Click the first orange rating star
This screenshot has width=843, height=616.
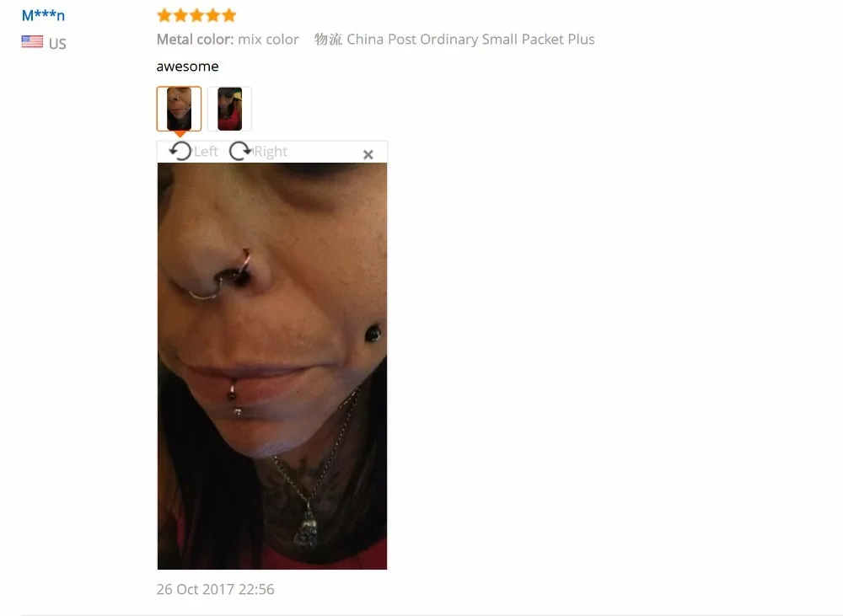pyautogui.click(x=164, y=15)
